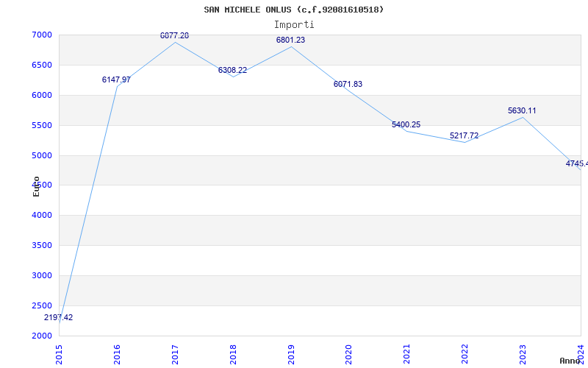Click the 2021 x-axis year label
This screenshot has height=368, width=588.
(407, 355)
